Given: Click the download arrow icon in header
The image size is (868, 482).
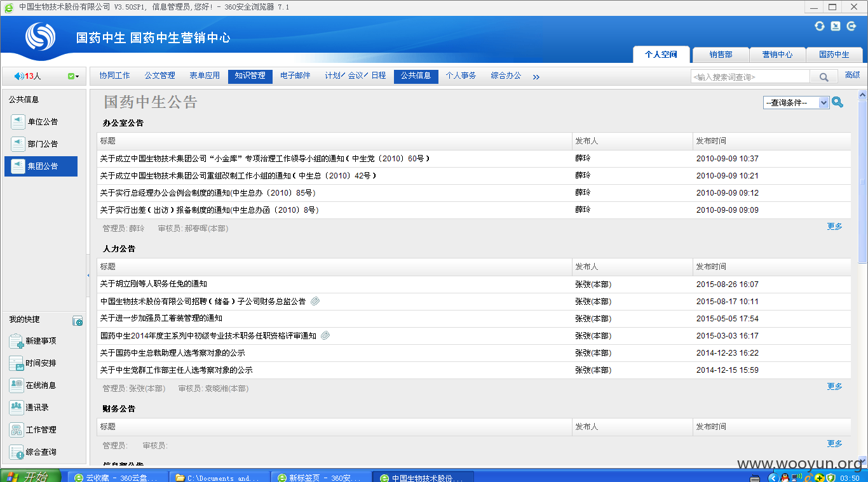Looking at the screenshot, I should 836,26.
